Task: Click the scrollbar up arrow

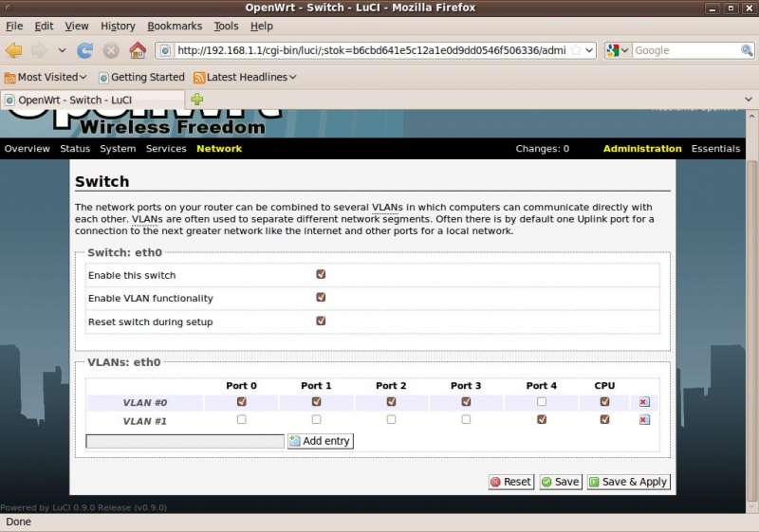Action: [x=751, y=116]
